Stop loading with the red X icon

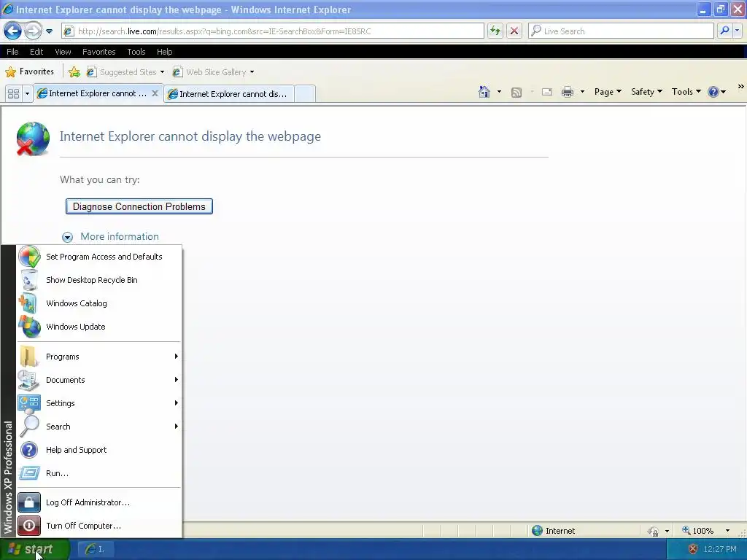click(514, 31)
